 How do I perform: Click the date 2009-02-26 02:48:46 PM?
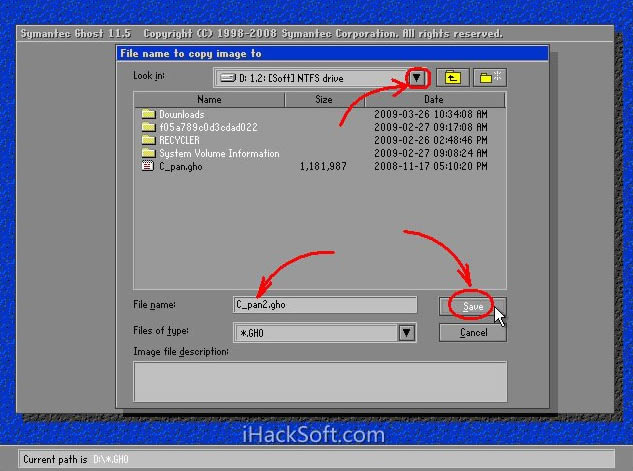coord(431,140)
